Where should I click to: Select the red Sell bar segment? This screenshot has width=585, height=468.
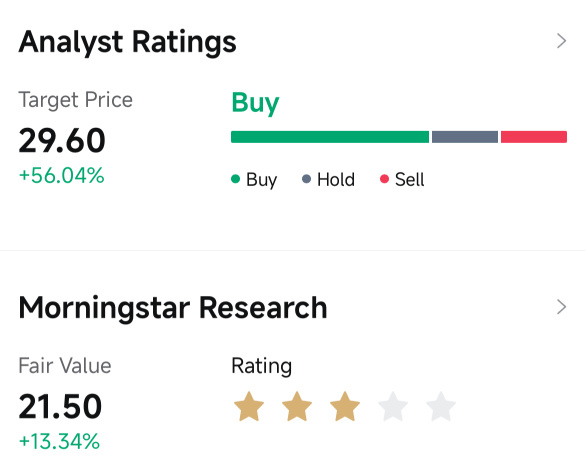534,137
